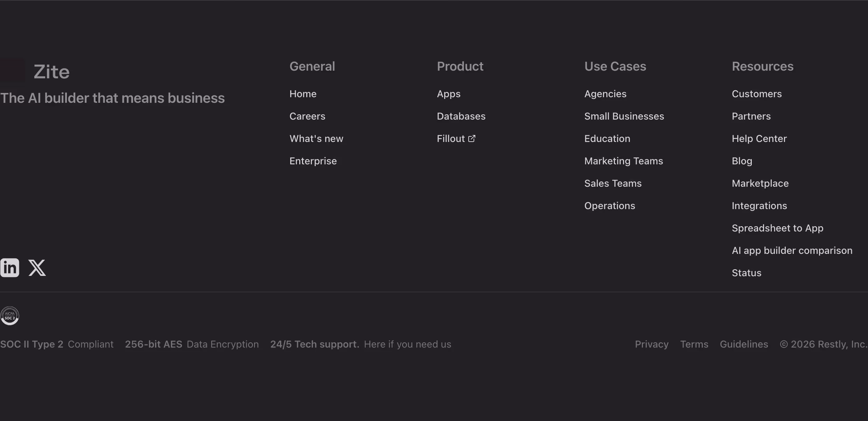The width and height of the screenshot is (868, 421).
Task: Open the Operations use case
Action: [x=610, y=206]
